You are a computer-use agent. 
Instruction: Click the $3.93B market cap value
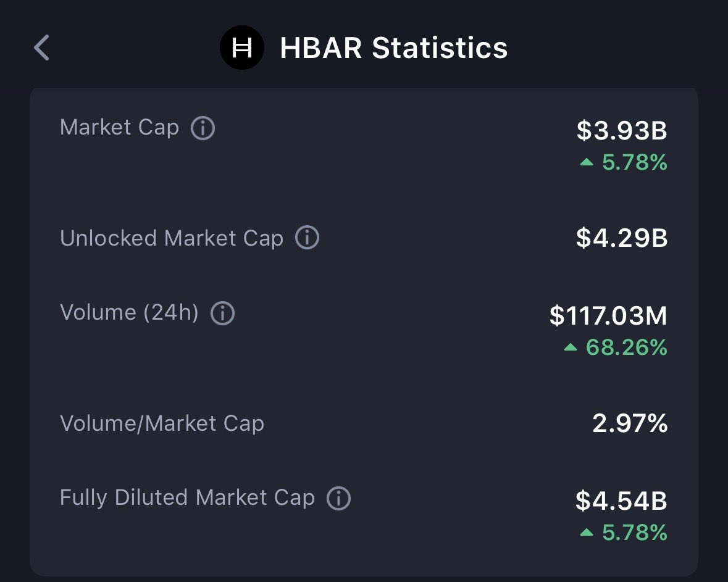(x=622, y=131)
